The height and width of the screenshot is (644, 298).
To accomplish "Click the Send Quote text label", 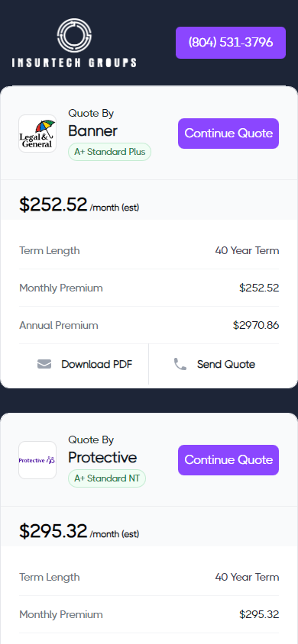I will tap(226, 364).
